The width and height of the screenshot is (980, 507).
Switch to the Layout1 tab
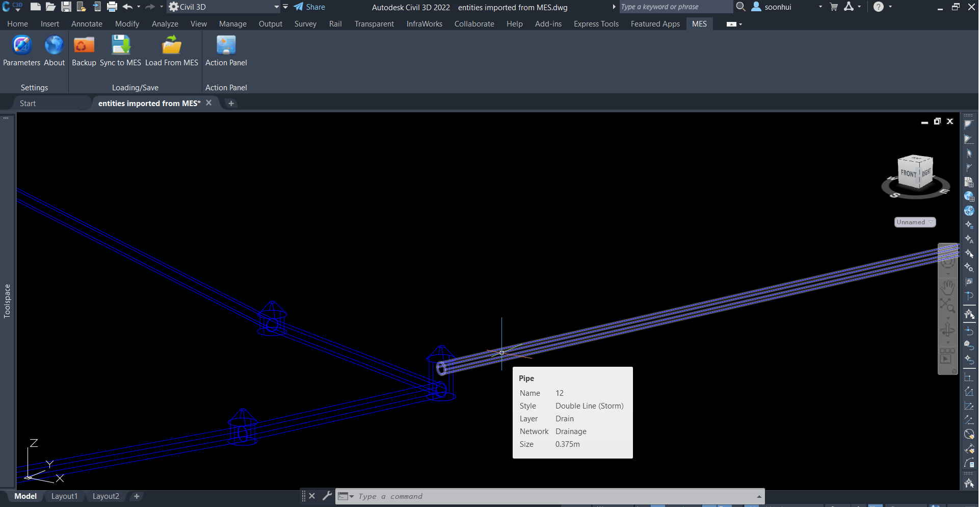pyautogui.click(x=64, y=496)
